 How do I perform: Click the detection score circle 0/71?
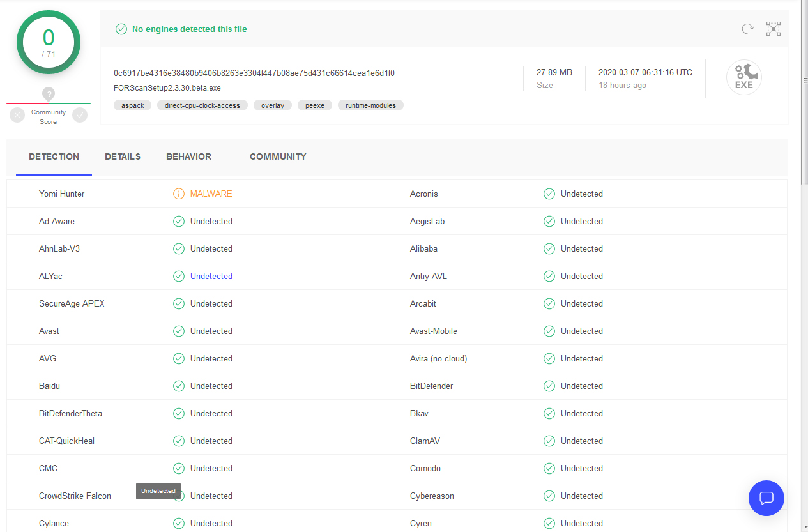click(49, 42)
